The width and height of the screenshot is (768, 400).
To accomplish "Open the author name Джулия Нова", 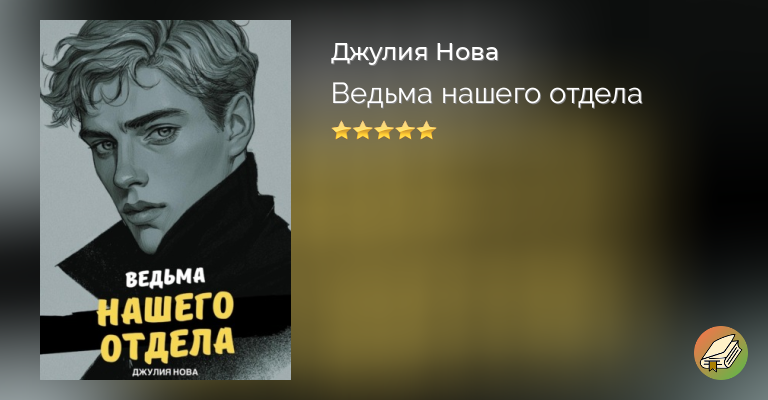I will (x=414, y=52).
